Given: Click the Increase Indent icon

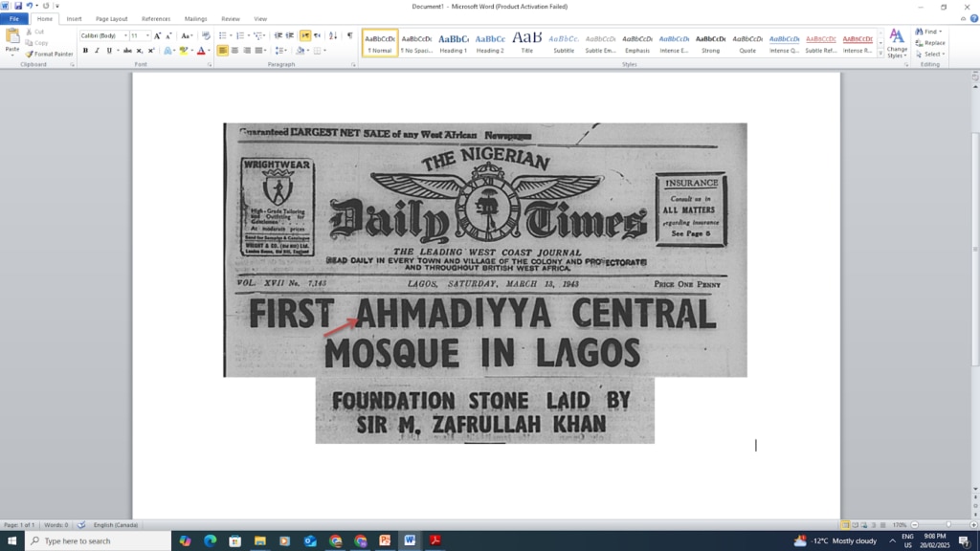Looking at the screenshot, I should coord(290,35).
